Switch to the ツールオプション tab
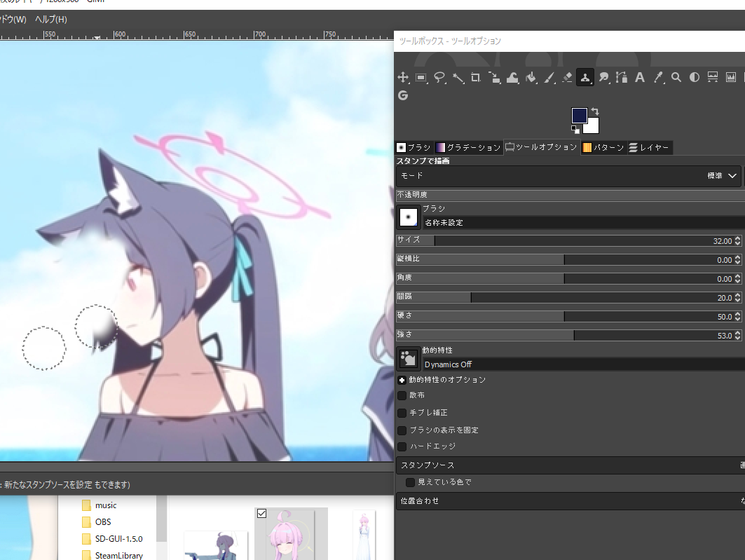745x560 pixels. [541, 148]
